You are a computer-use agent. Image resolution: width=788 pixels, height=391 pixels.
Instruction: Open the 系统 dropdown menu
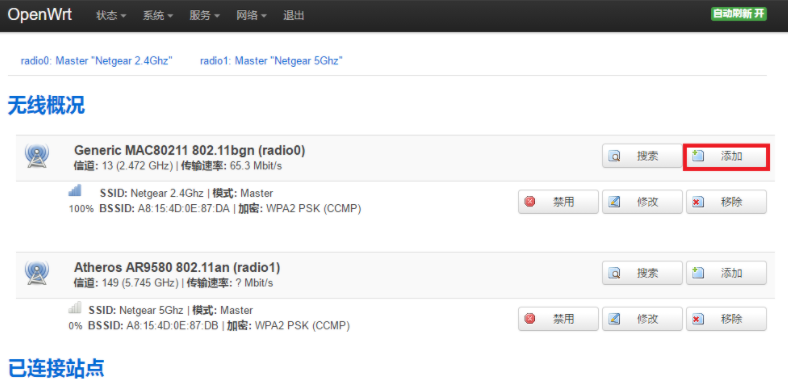pos(158,16)
